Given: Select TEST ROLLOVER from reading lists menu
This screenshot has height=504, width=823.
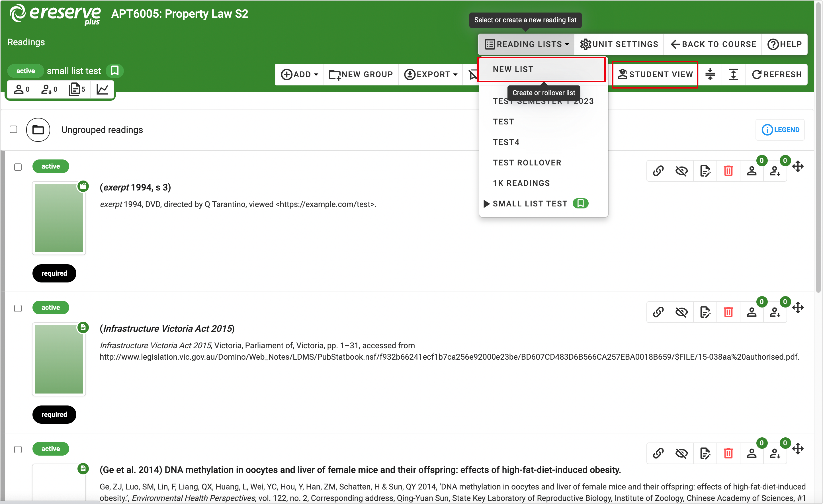Looking at the screenshot, I should tap(527, 162).
